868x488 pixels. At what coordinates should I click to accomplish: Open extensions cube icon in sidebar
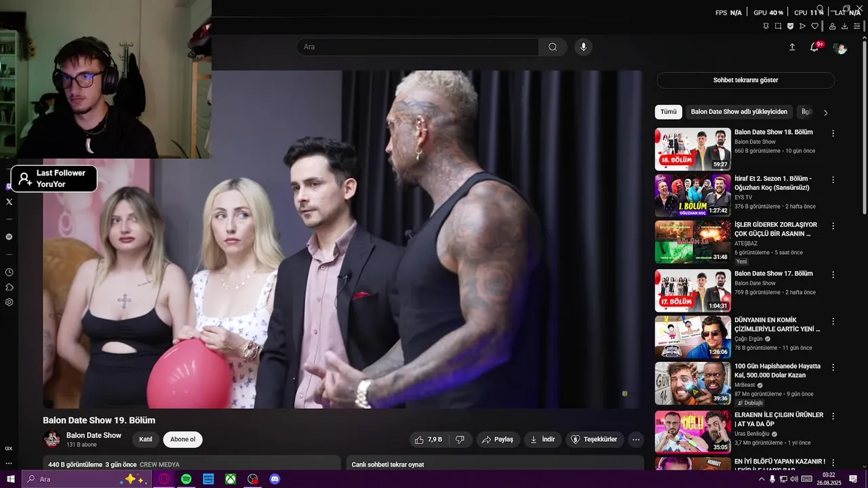pos(9,287)
